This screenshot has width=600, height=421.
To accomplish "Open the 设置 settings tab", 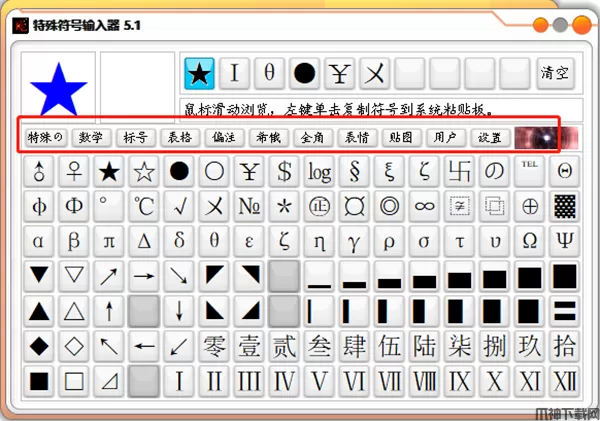I will click(489, 137).
